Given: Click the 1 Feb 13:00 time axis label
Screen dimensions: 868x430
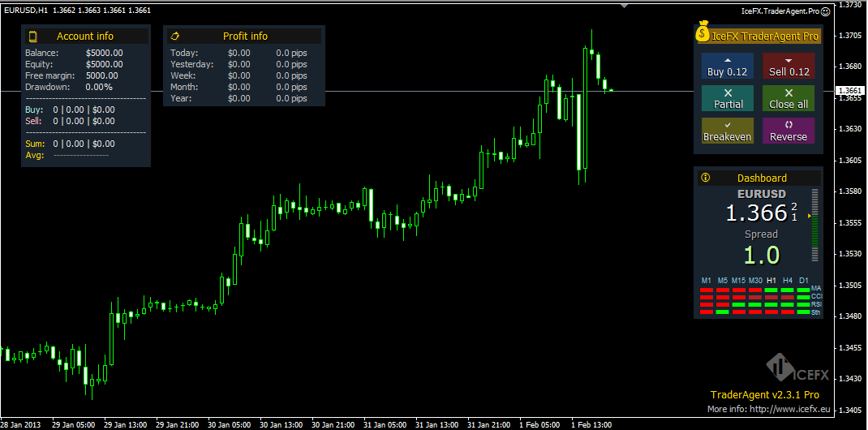Looking at the screenshot, I should click(591, 424).
